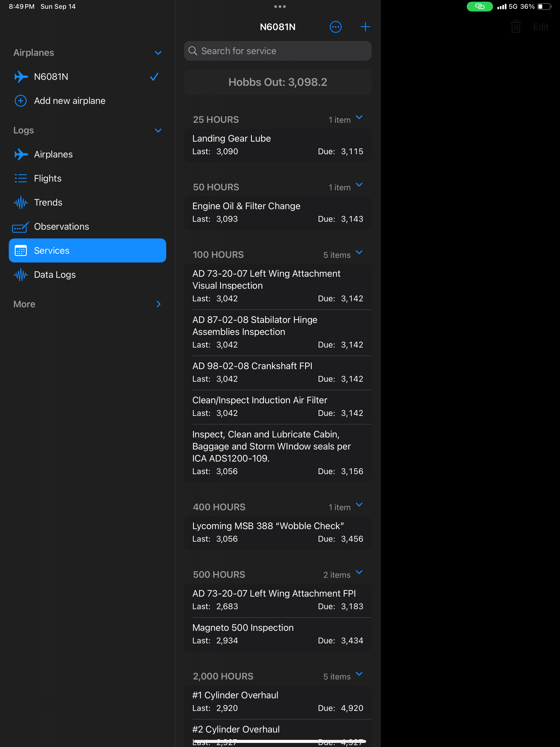
Task: Open the more options ellipsis menu
Action: tap(336, 27)
